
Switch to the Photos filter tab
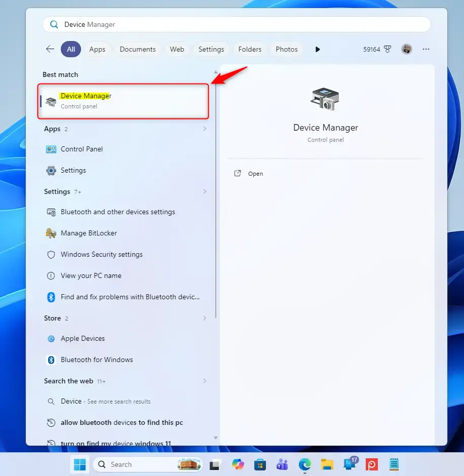click(x=286, y=49)
